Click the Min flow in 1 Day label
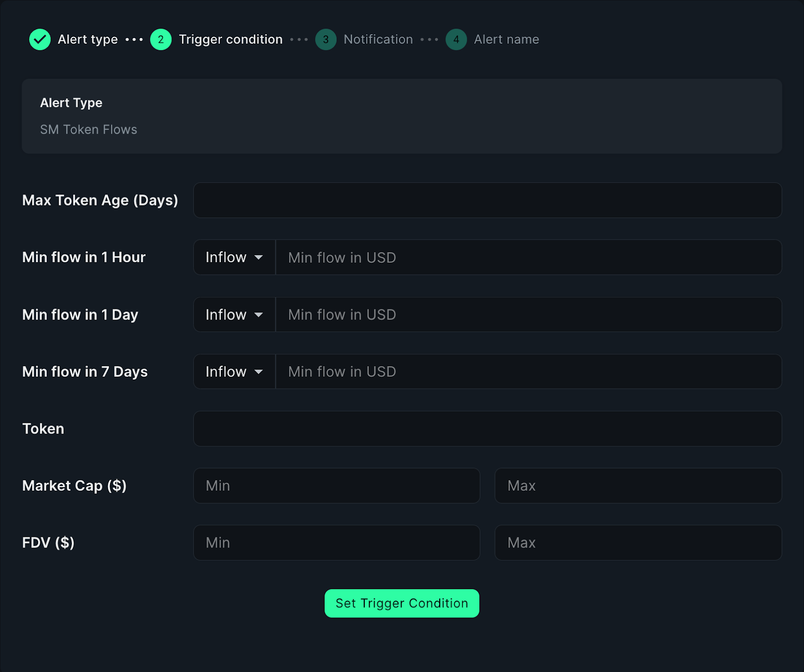Viewport: 804px width, 672px height. (80, 315)
